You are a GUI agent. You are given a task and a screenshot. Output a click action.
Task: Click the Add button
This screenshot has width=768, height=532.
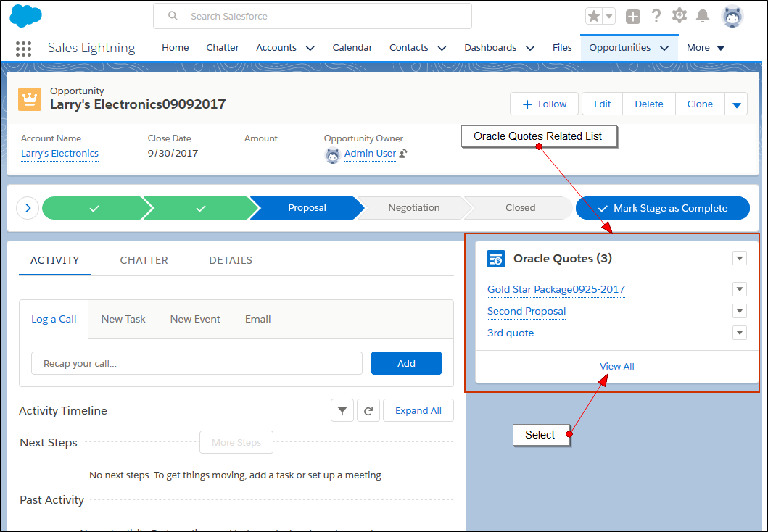(x=406, y=363)
